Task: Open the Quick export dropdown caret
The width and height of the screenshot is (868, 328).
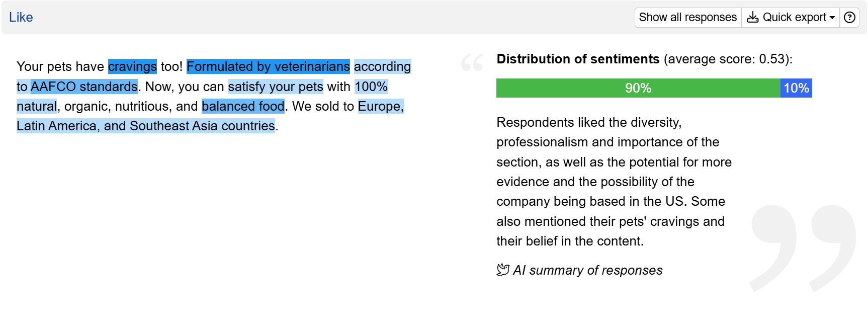Action: (832, 18)
